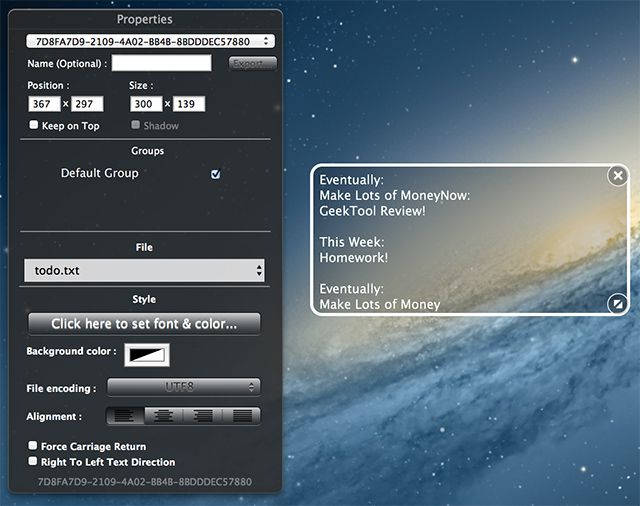Select center text alignment
640x506 pixels.
164,416
